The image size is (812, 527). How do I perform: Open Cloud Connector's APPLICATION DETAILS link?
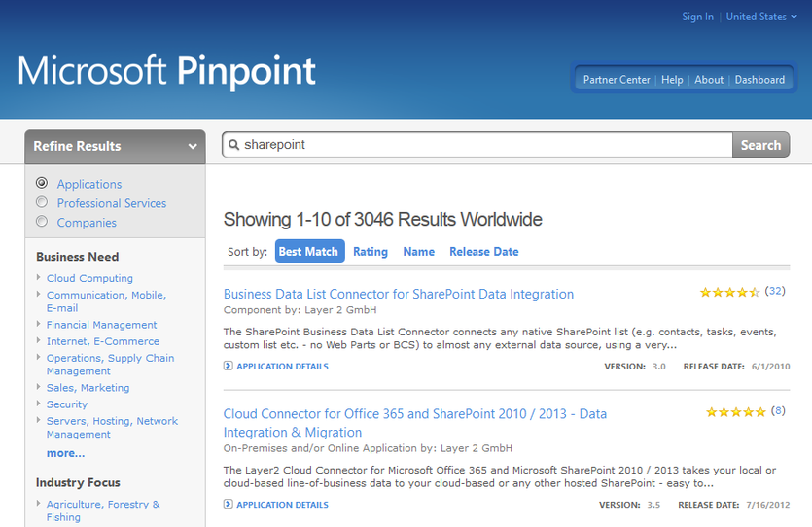pos(282,505)
